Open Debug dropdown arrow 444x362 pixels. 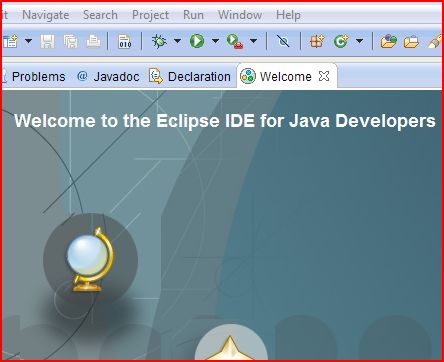click(178, 41)
